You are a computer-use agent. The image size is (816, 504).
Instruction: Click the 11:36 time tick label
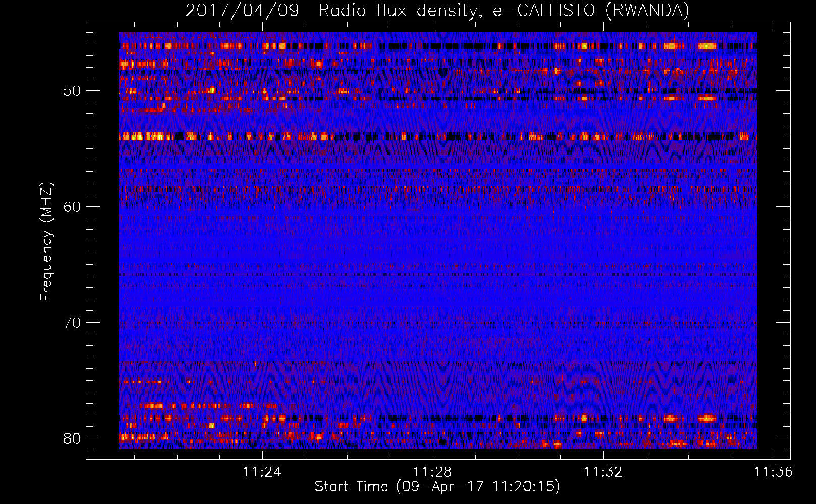773,472
